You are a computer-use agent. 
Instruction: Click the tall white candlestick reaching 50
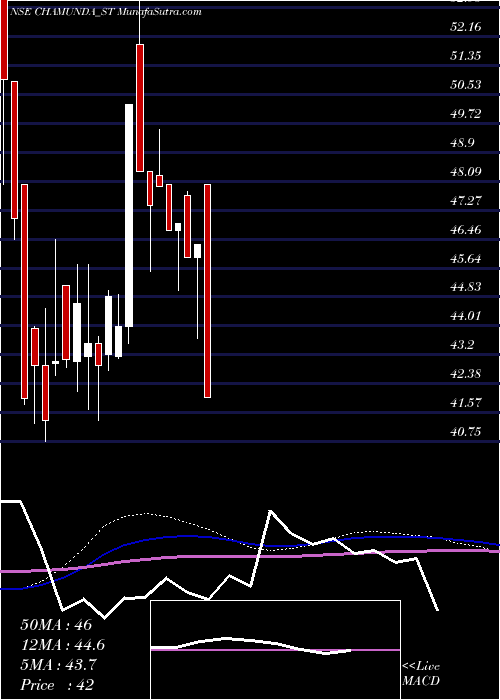tap(129, 215)
